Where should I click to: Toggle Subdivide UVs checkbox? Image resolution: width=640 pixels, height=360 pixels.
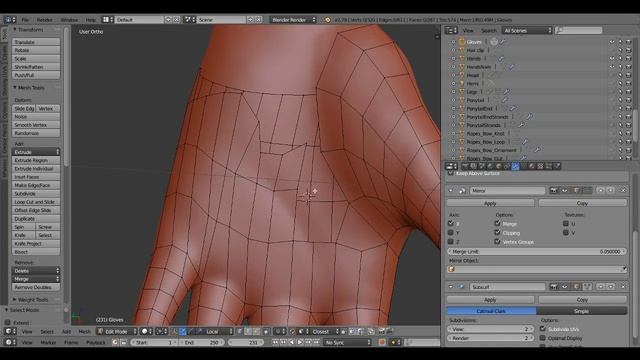542,329
